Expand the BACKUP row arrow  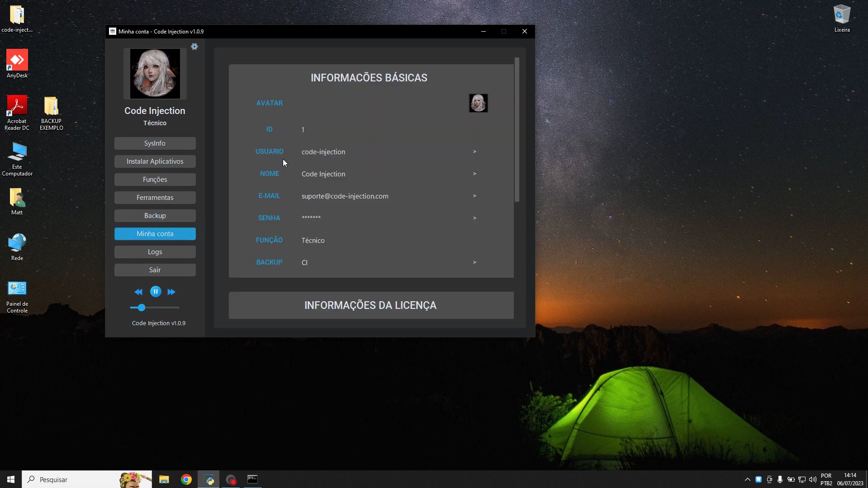474,262
